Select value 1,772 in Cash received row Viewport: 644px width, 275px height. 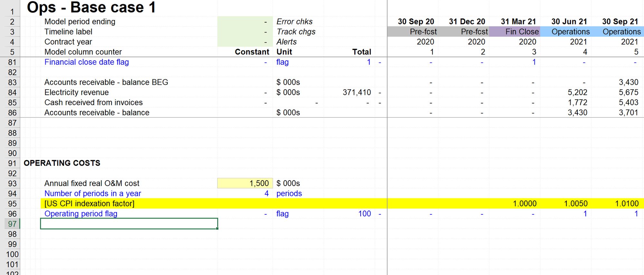pos(577,103)
